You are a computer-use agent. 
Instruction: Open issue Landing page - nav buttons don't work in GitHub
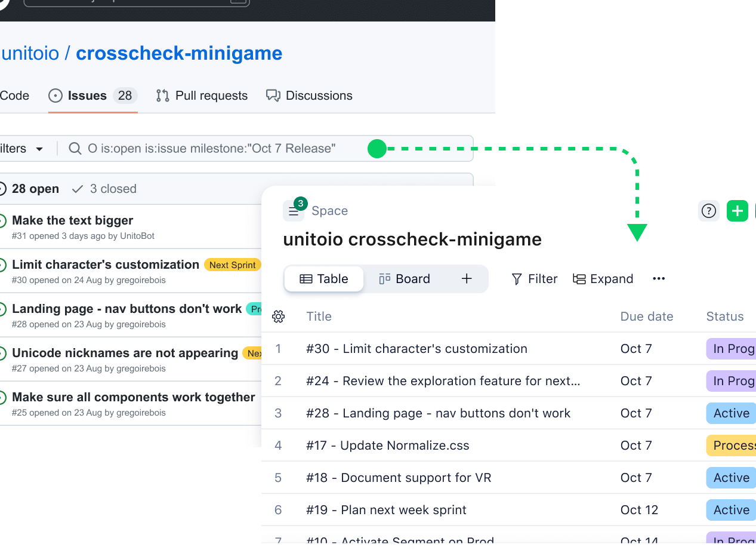[127, 309]
